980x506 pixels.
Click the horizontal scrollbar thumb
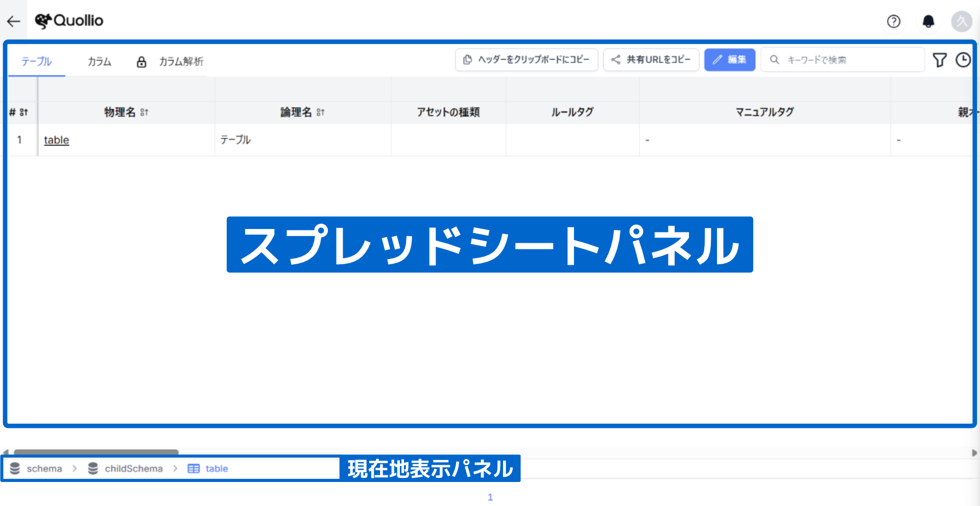point(96,452)
